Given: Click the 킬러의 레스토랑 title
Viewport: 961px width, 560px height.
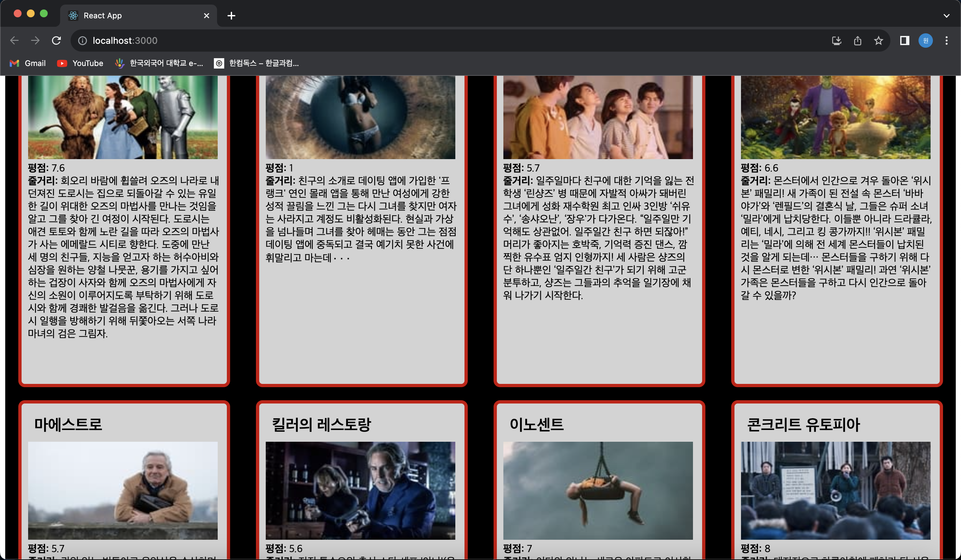Looking at the screenshot, I should [321, 424].
